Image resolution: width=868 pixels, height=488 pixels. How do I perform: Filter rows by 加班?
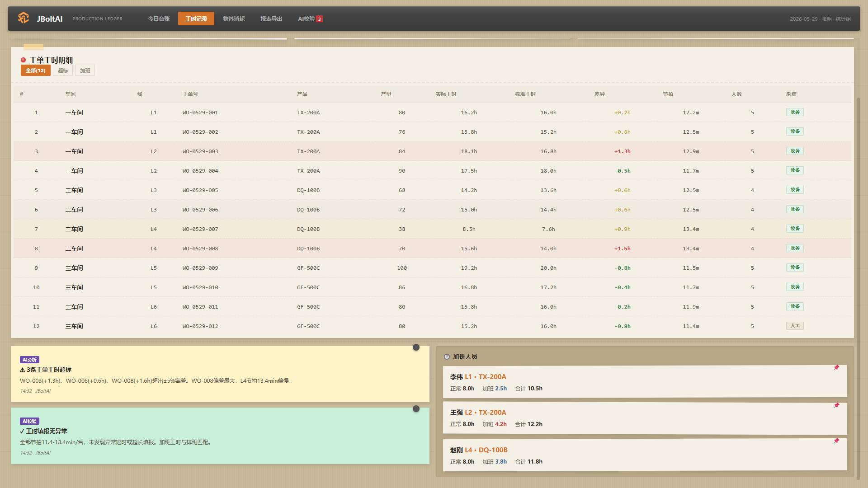(85, 70)
